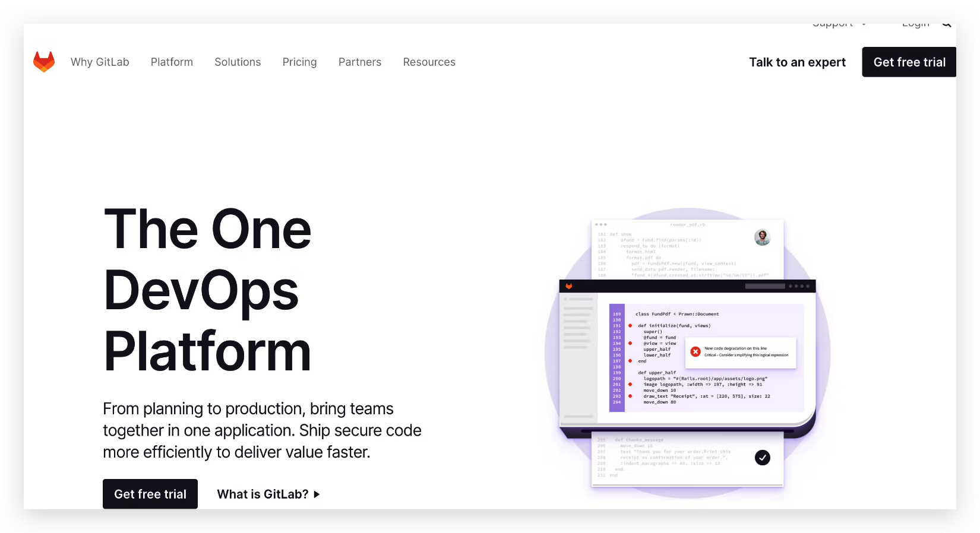Click the Get free trial button in header
Image resolution: width=980 pixels, height=533 pixels.
909,62
